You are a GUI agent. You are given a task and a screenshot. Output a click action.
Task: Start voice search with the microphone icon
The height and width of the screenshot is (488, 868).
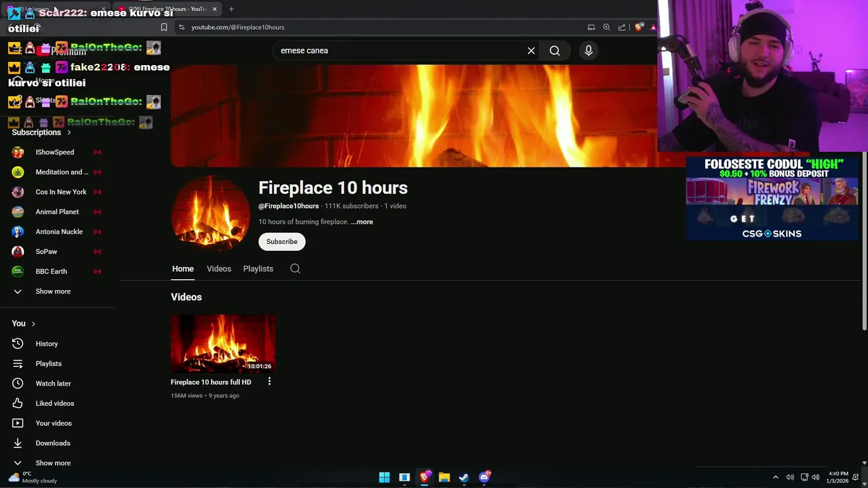[589, 51]
